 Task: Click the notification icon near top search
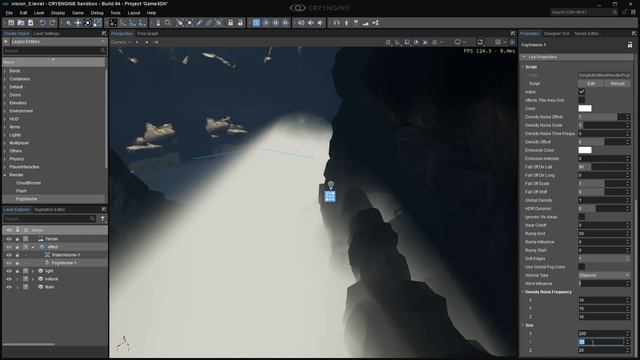[624, 12]
